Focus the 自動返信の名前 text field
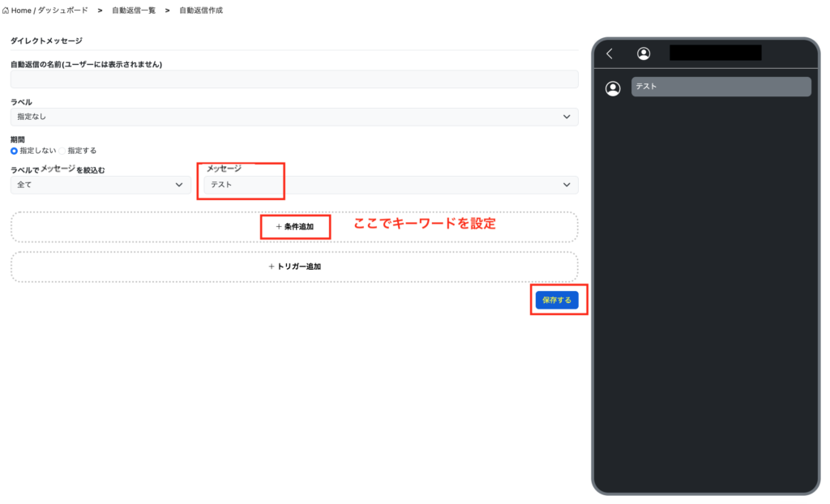830x504 pixels. (293, 79)
